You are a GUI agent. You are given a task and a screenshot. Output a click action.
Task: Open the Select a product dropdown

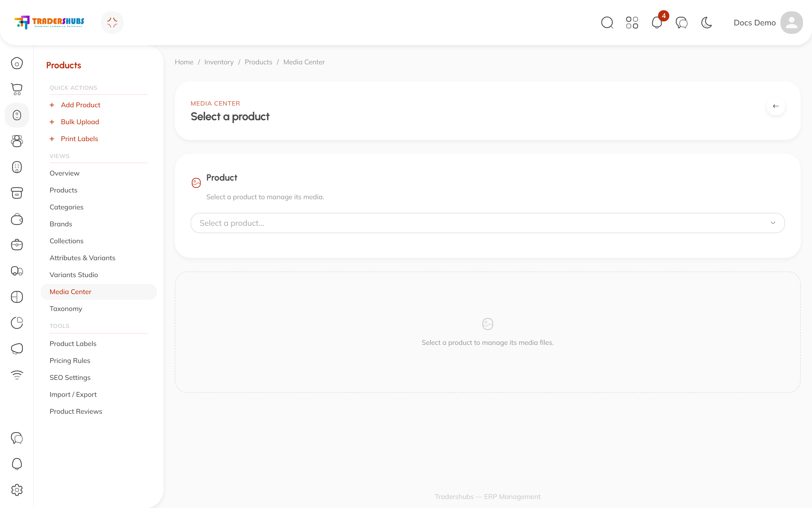pos(487,223)
